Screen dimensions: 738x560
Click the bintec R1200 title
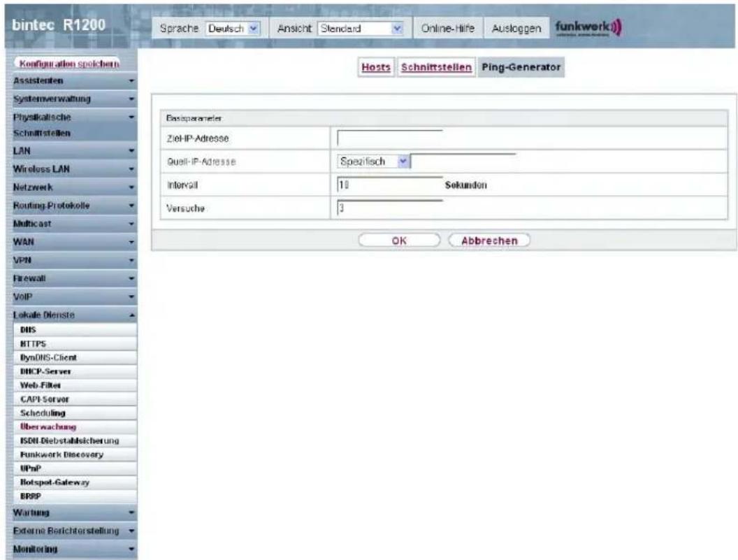click(59, 25)
